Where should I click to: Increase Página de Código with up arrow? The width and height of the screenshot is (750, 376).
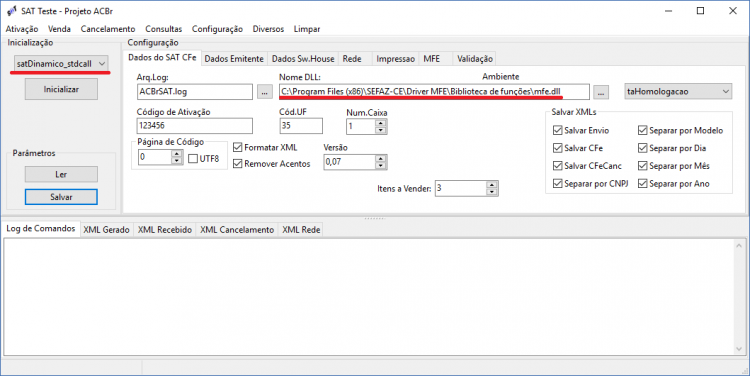[177, 154]
